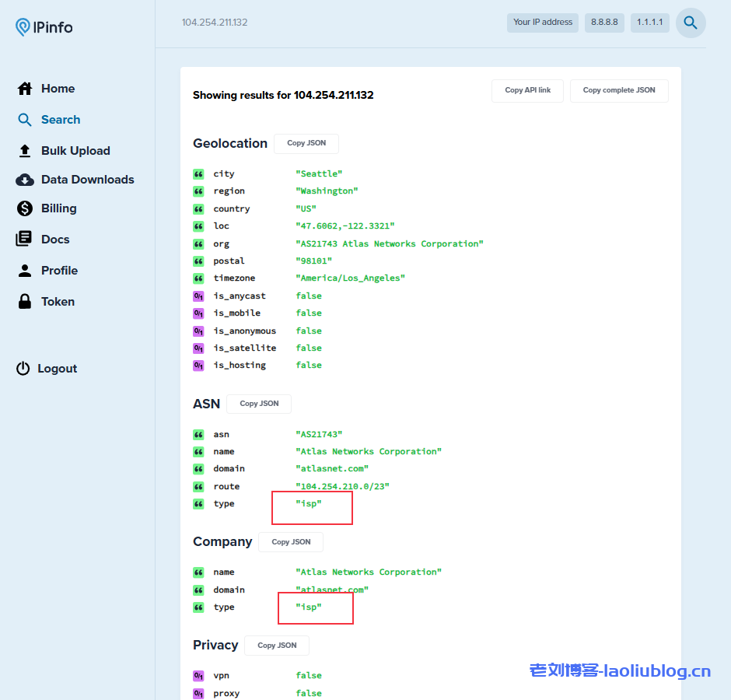Go to the Home menu item
The image size is (731, 700).
click(58, 89)
